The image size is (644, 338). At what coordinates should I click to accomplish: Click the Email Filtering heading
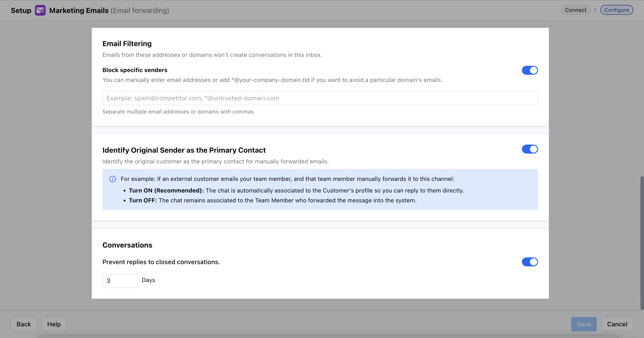point(127,44)
